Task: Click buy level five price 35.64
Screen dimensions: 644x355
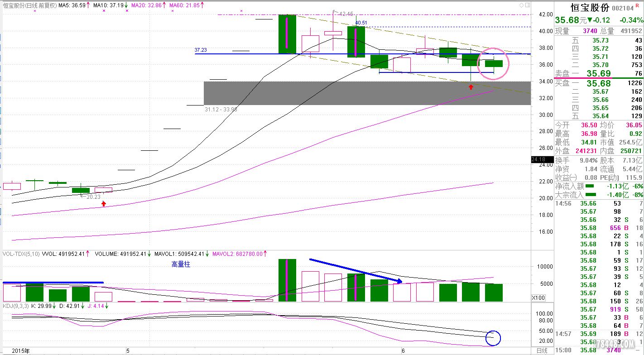Action: coord(601,116)
